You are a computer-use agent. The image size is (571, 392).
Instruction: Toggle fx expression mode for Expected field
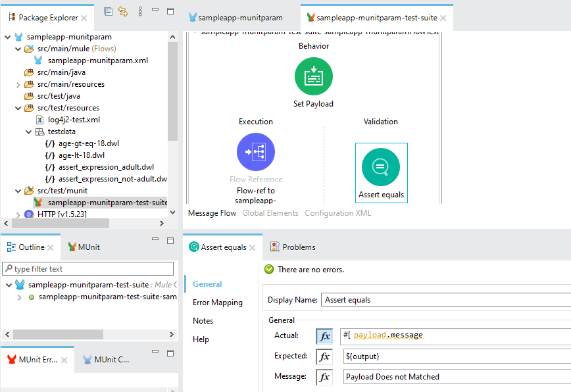pyautogui.click(x=324, y=356)
